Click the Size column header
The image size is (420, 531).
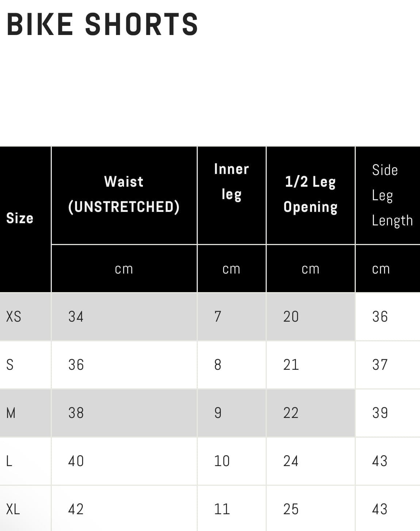point(20,218)
